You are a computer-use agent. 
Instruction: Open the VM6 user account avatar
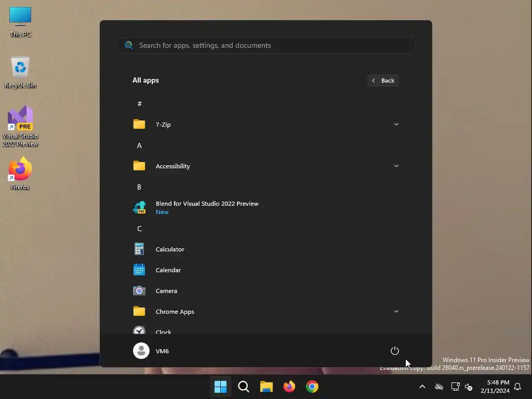click(141, 351)
